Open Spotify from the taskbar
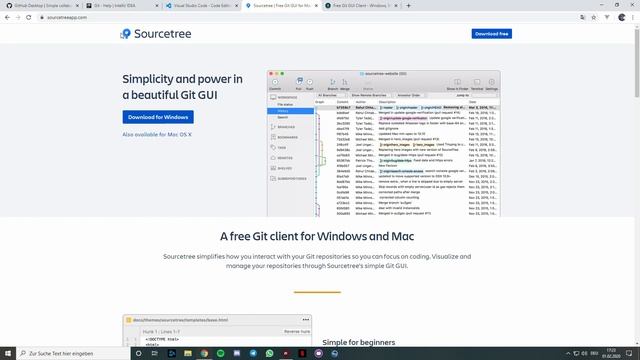 [220, 353]
